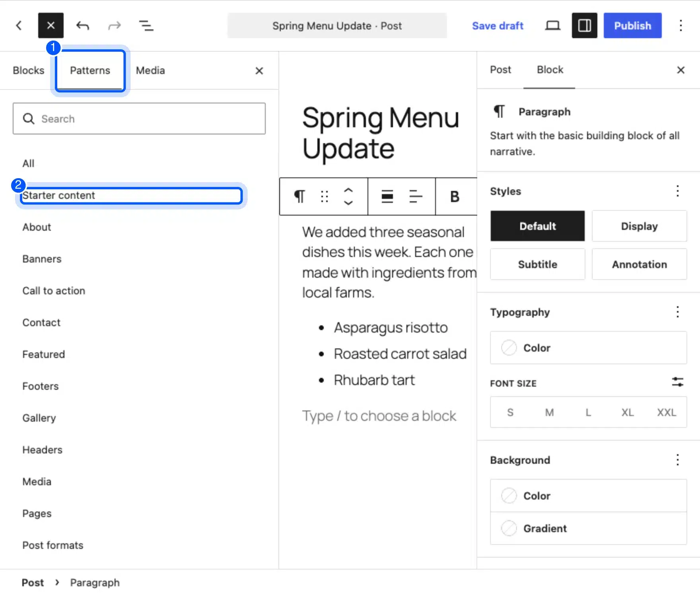Select the Subtitle paragraph style

(x=538, y=264)
